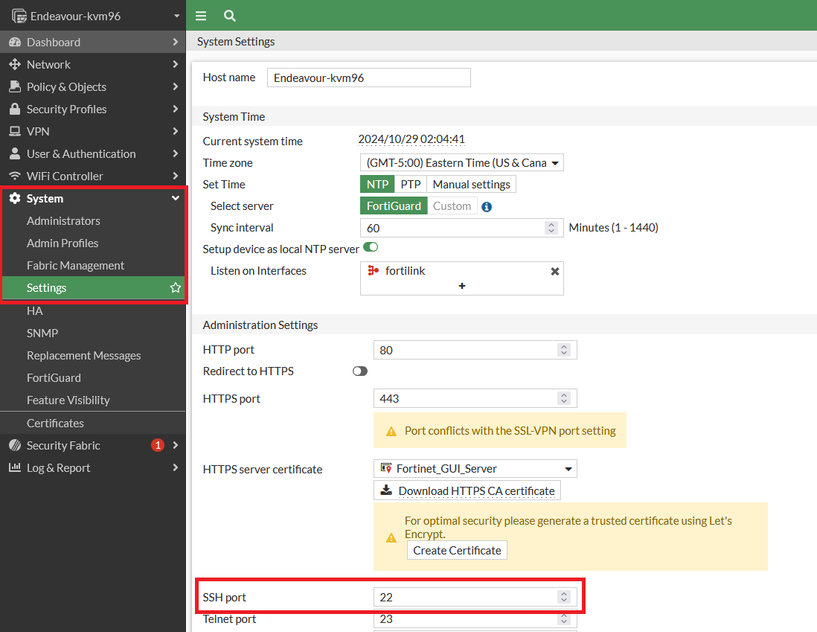This screenshot has width=817, height=632.
Task: Click the info icon next to Custom
Action: 487,207
